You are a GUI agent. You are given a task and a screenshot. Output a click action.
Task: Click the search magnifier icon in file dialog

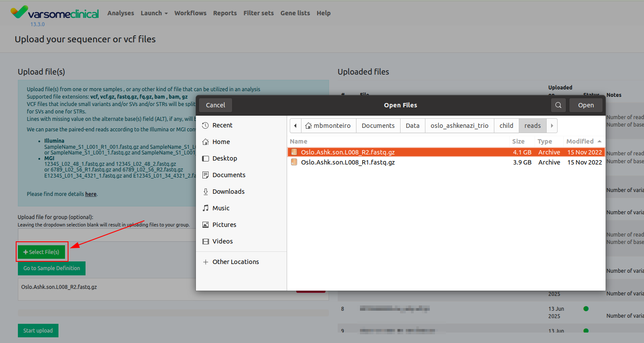click(x=558, y=105)
